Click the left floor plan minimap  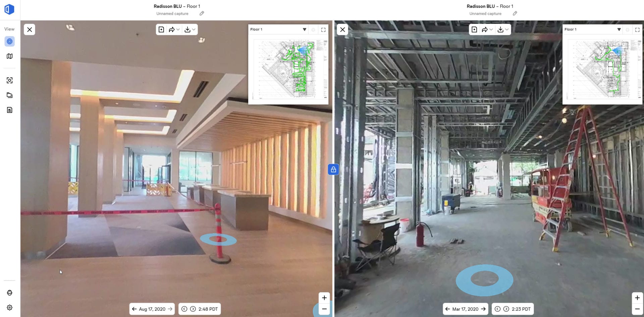coord(288,69)
